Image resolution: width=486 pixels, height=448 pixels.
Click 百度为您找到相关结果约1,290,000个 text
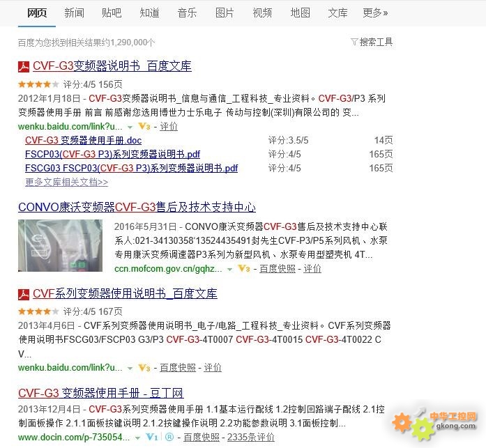click(x=86, y=43)
